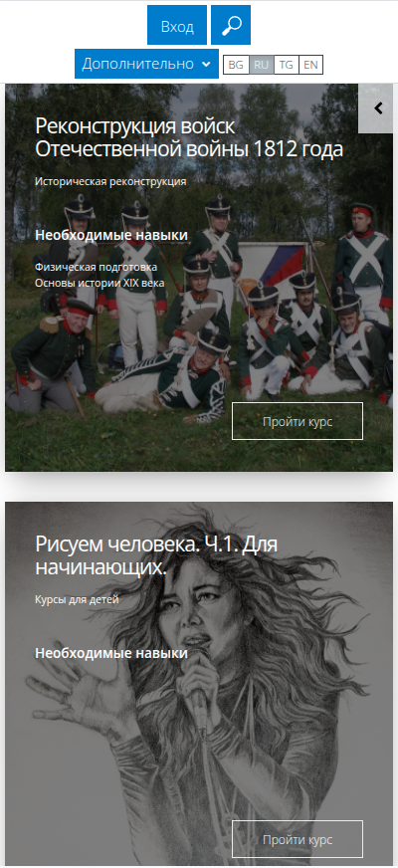The height and width of the screenshot is (868, 398).
Task: Open the Вход login button
Action: coord(177,25)
